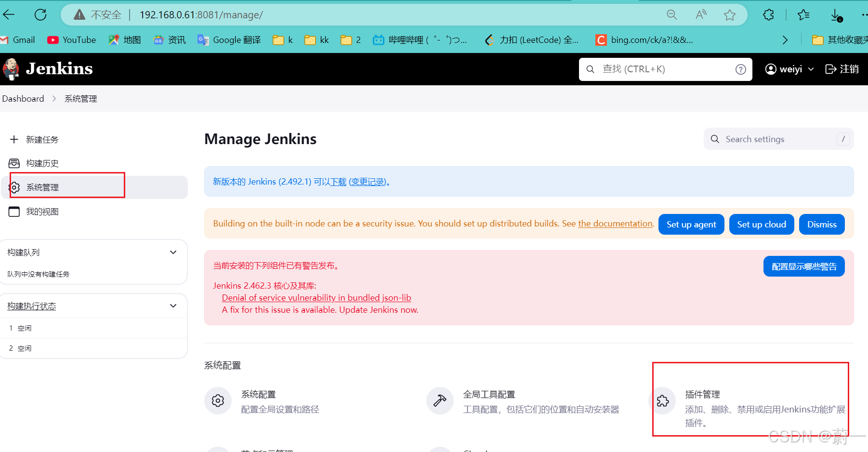Select 系统管理 in the sidebar
The image size is (868, 452).
tap(94, 187)
